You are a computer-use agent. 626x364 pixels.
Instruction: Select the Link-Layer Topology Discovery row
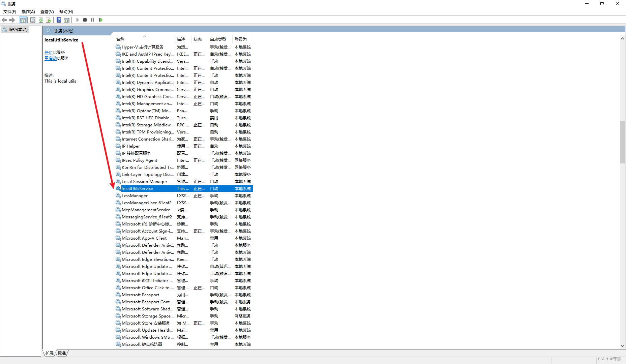(x=184, y=175)
